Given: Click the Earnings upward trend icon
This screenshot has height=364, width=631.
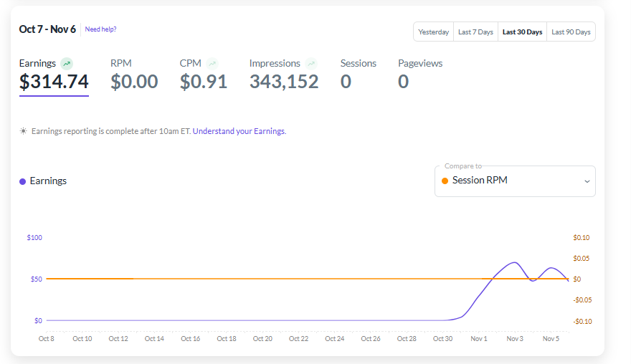Looking at the screenshot, I should [x=67, y=64].
